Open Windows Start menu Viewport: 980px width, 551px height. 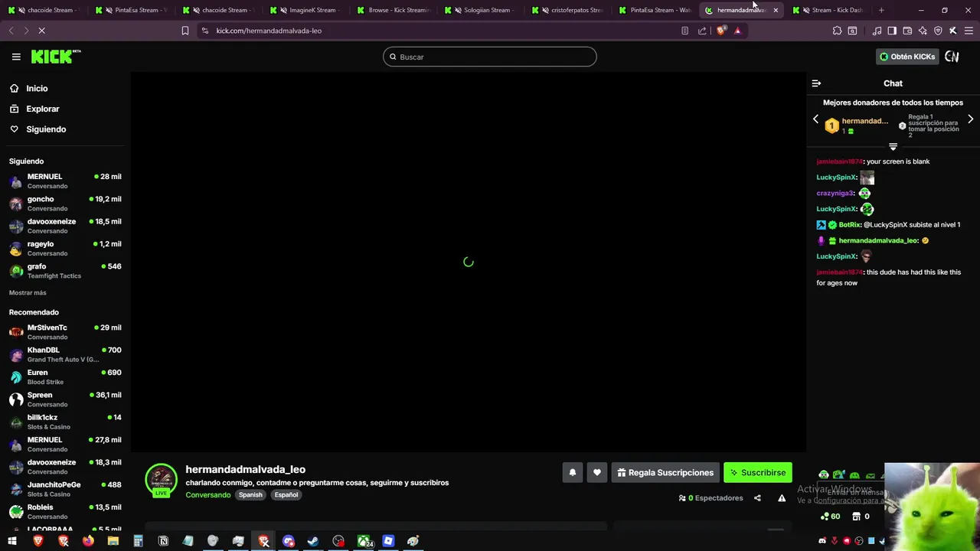pyautogui.click(x=12, y=541)
